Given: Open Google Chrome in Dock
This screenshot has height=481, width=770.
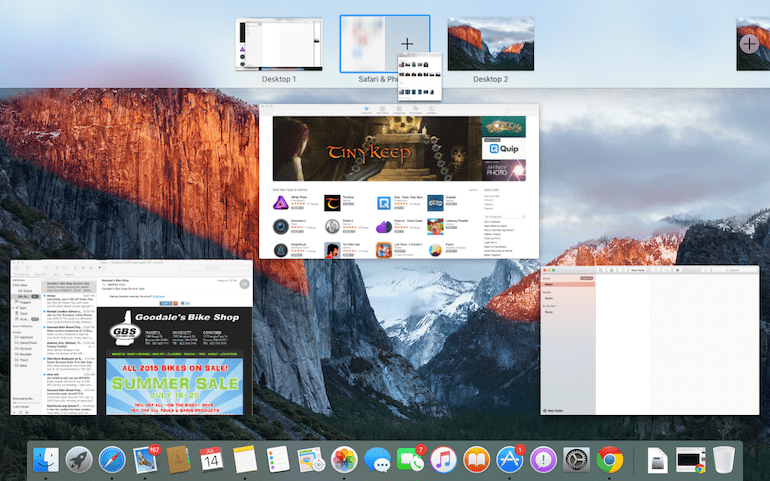Looking at the screenshot, I should (x=609, y=460).
